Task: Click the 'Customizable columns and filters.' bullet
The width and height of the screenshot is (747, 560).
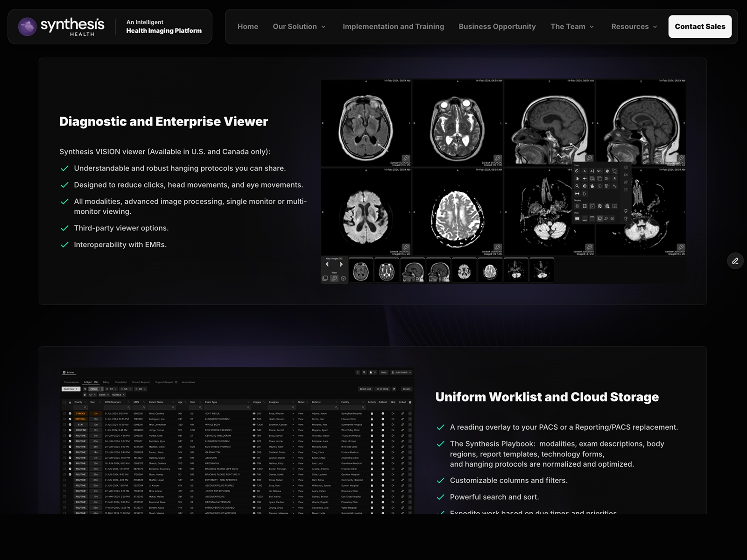Action: coord(509,480)
